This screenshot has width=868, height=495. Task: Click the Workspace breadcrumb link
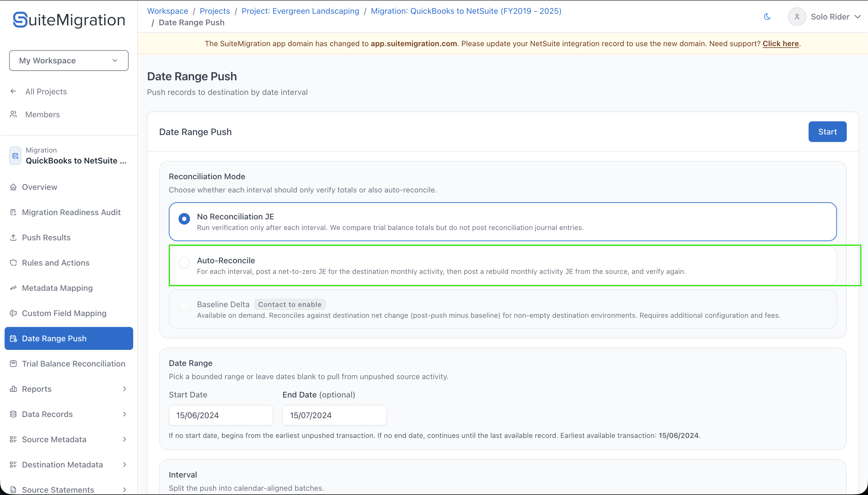(x=167, y=11)
